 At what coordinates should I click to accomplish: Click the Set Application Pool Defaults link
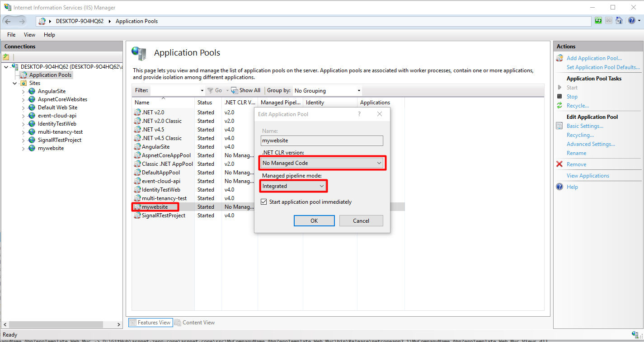[x=603, y=67]
